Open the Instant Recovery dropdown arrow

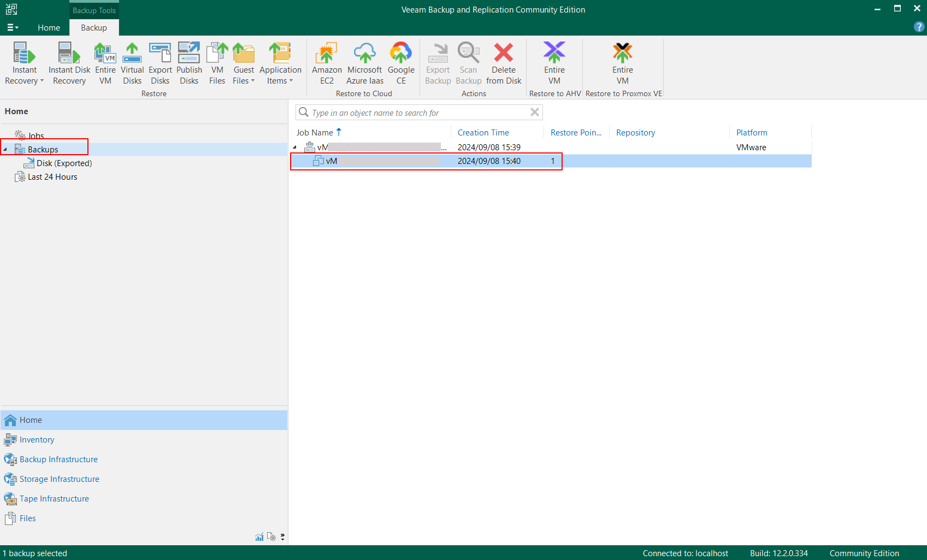pos(42,81)
